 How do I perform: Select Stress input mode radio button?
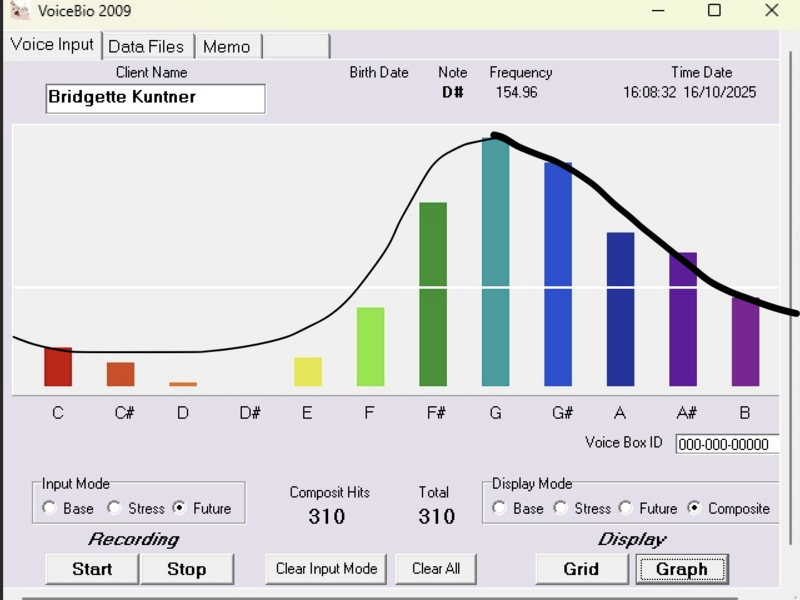pos(115,508)
